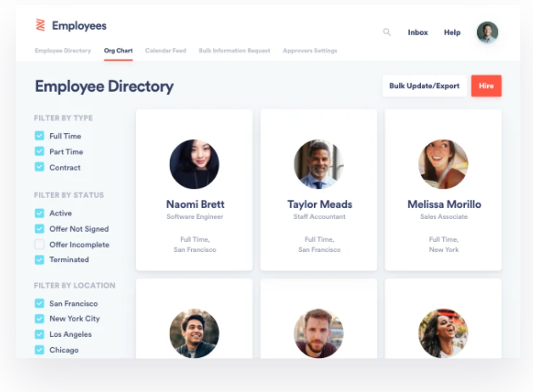Uncheck the Full Time filter
Image resolution: width=533 pixels, height=392 pixels.
point(39,136)
